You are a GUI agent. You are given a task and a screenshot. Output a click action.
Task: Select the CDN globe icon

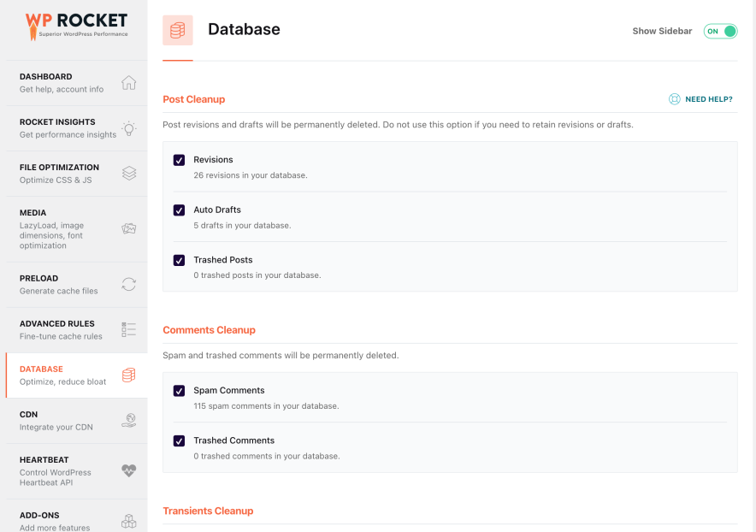tap(129, 420)
